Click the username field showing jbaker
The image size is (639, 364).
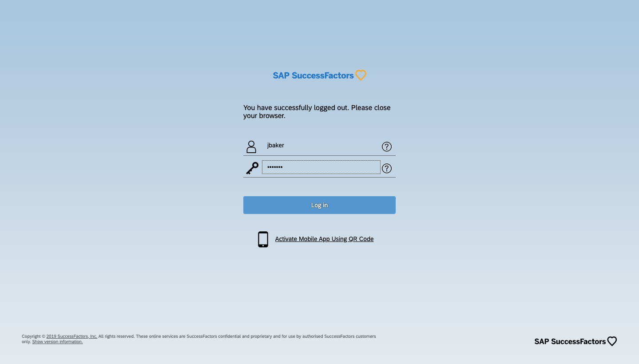pos(320,145)
